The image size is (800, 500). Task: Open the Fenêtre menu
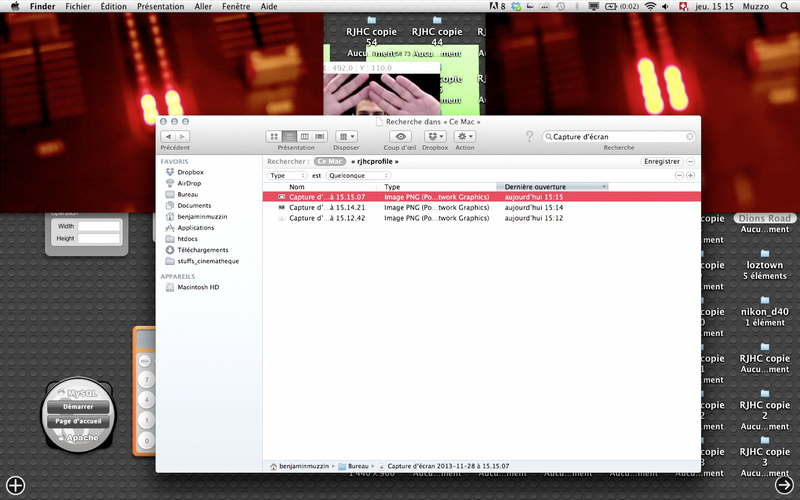(x=236, y=6)
